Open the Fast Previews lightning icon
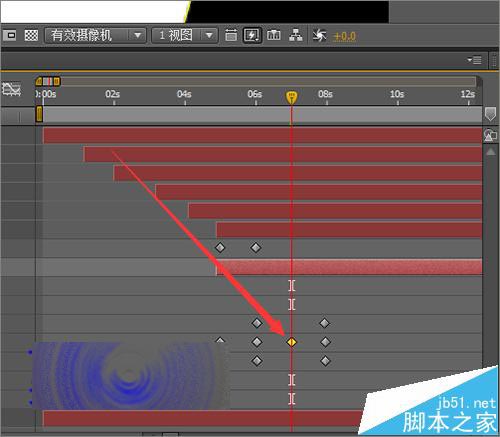This screenshot has width=500, height=437. (x=251, y=35)
